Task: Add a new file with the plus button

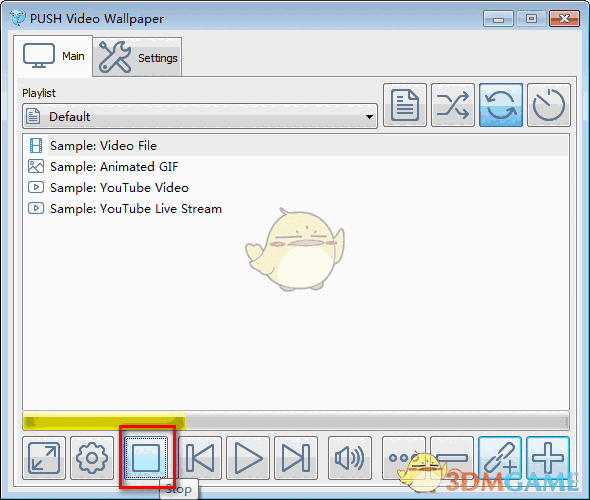Action: click(548, 458)
